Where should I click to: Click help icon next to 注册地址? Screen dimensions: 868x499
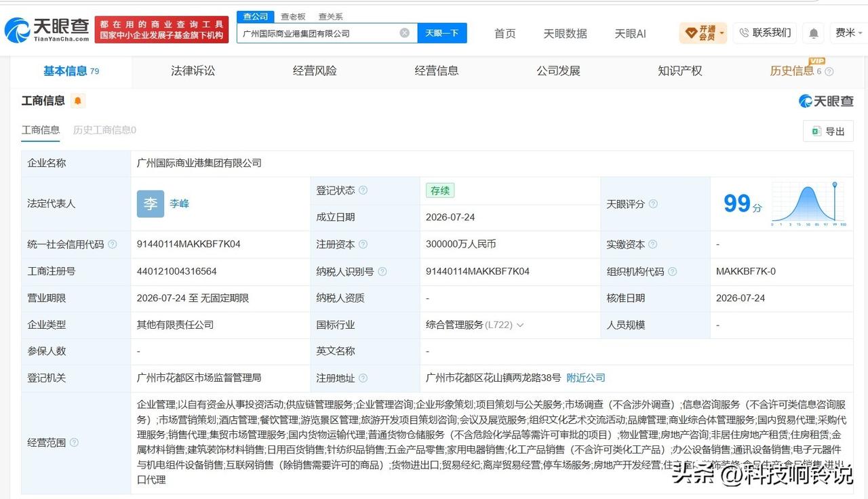[363, 378]
